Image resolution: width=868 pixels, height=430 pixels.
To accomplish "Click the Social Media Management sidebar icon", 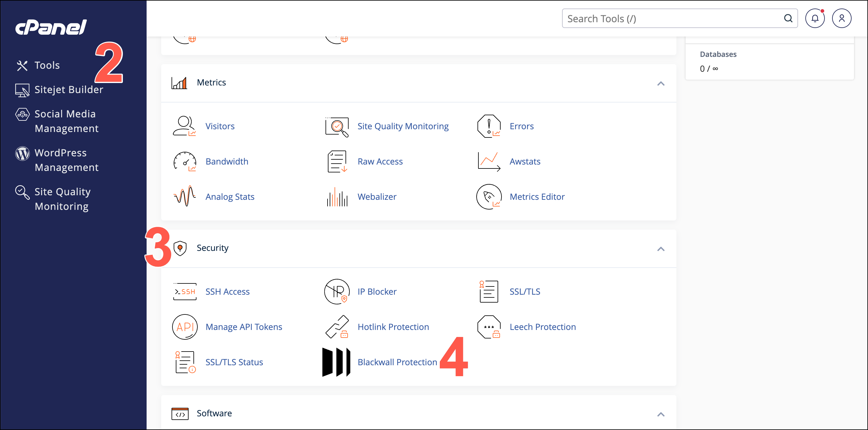I will [22, 115].
